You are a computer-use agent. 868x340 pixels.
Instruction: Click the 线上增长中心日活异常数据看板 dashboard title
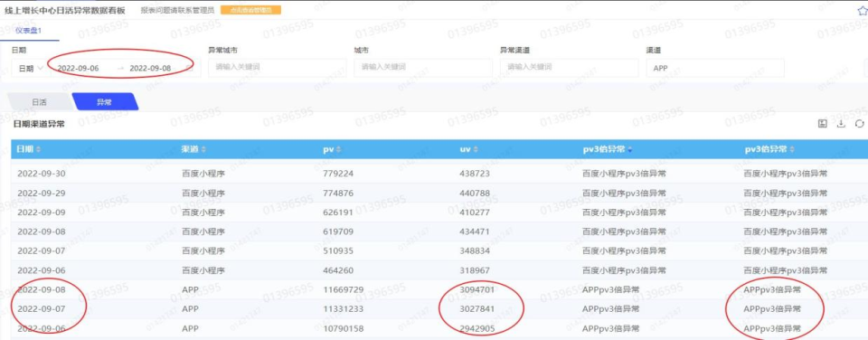(65, 10)
